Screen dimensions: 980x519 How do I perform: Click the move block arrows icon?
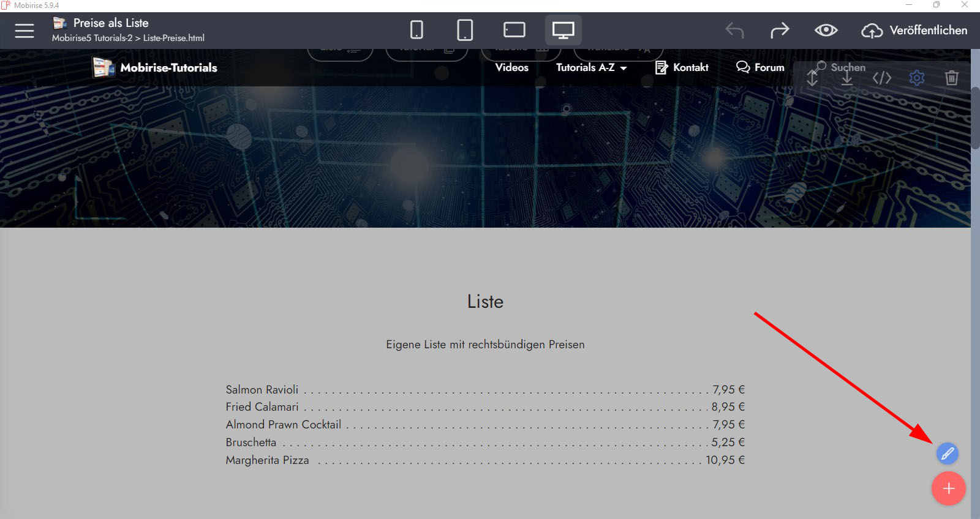[812, 78]
